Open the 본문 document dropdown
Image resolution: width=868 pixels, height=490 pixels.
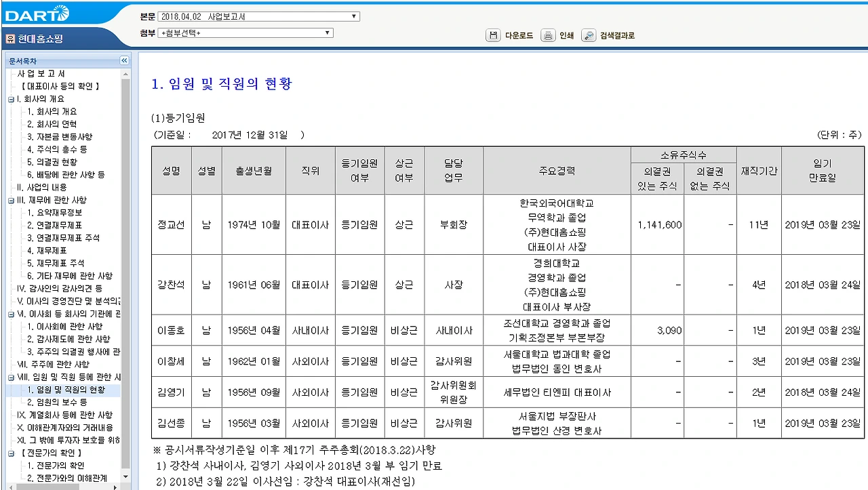(258, 16)
